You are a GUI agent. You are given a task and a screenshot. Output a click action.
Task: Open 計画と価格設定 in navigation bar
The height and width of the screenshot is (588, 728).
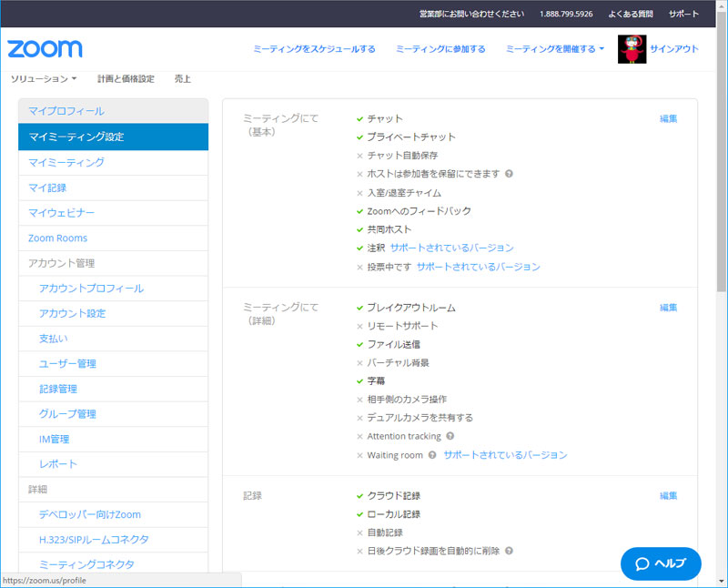[x=126, y=79]
